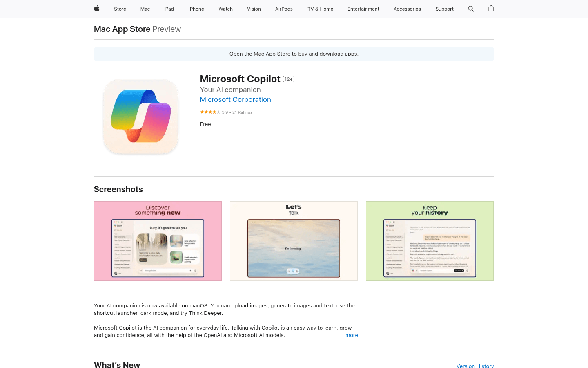View the "Discover something new" screenshot
Image resolution: width=588 pixels, height=368 pixels.
pyautogui.click(x=158, y=241)
